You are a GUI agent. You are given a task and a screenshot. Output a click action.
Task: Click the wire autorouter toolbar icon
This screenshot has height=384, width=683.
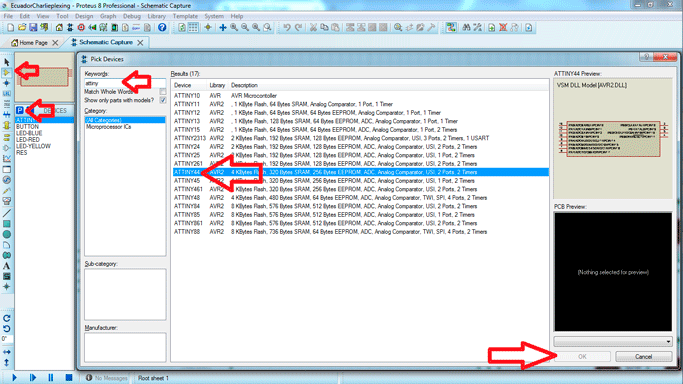pyautogui.click(x=451, y=27)
